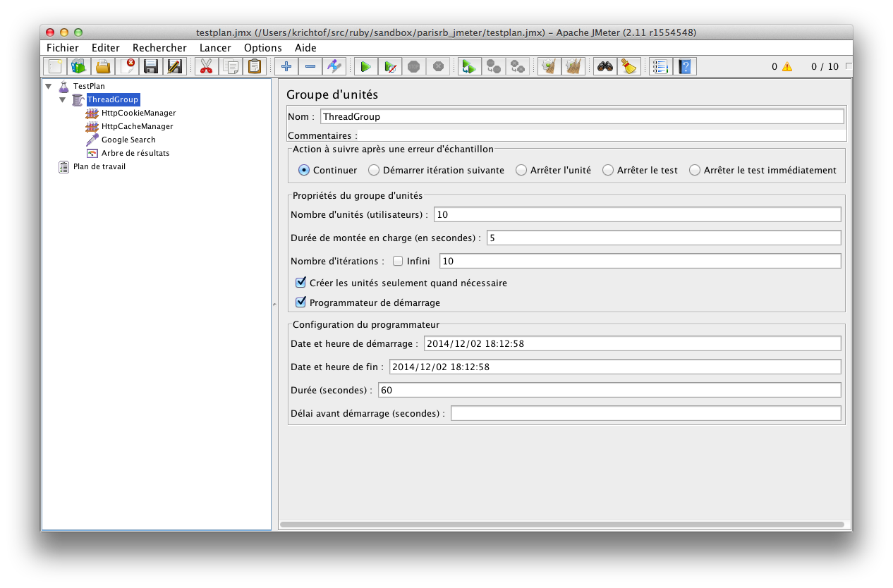The height and width of the screenshot is (588, 893).
Task: Open the Rechercher menu
Action: pos(160,48)
